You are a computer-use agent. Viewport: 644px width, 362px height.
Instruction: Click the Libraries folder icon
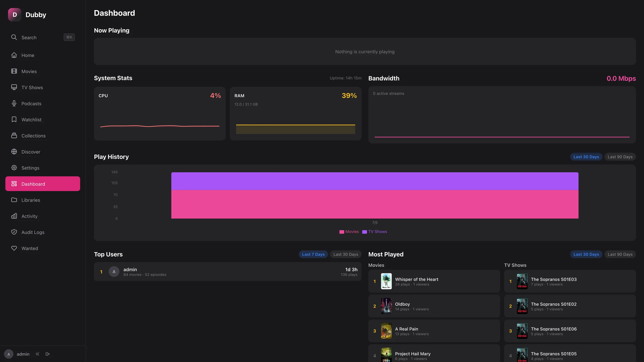pyautogui.click(x=14, y=200)
